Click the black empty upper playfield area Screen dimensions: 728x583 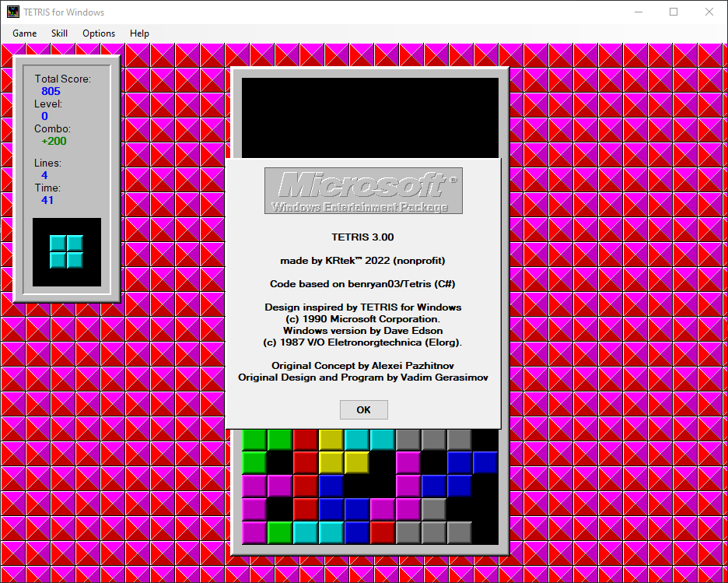tap(370, 118)
